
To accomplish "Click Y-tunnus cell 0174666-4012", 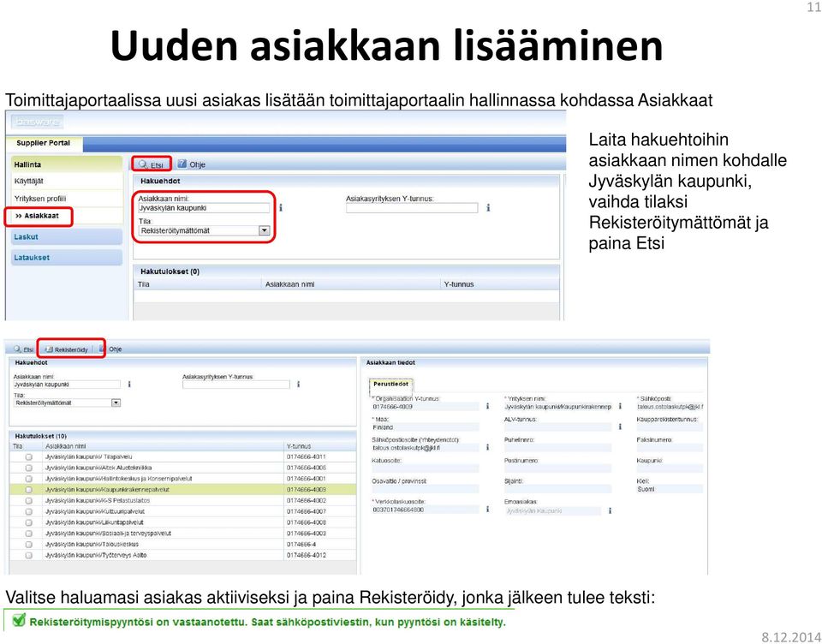I will [x=307, y=555].
